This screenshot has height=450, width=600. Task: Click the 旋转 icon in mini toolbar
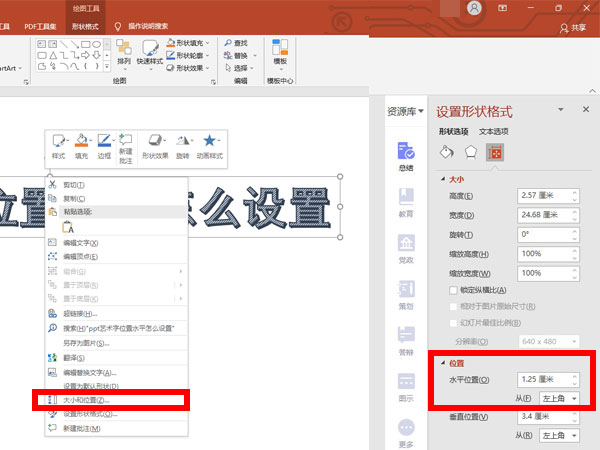(183, 146)
